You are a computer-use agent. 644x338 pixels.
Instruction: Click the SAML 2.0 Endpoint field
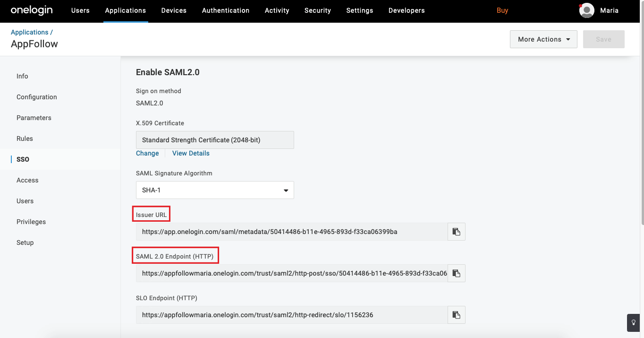292,273
